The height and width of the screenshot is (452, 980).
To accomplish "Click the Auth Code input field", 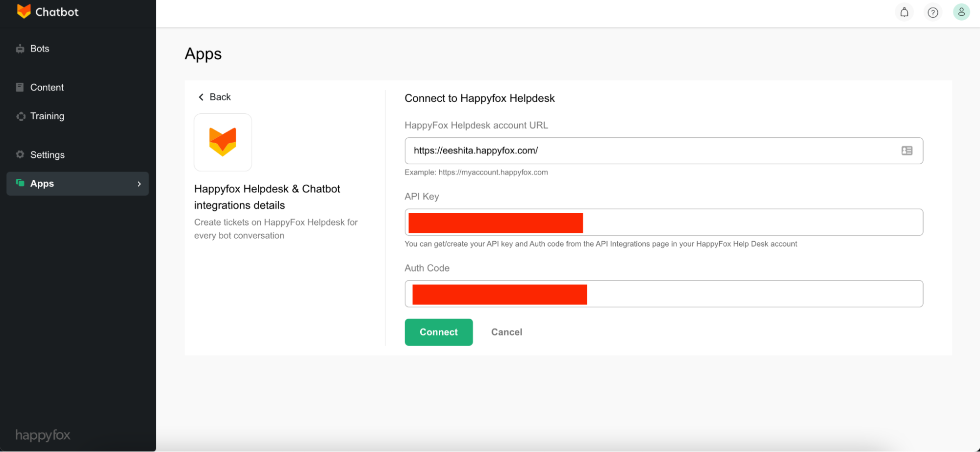I will pos(663,294).
